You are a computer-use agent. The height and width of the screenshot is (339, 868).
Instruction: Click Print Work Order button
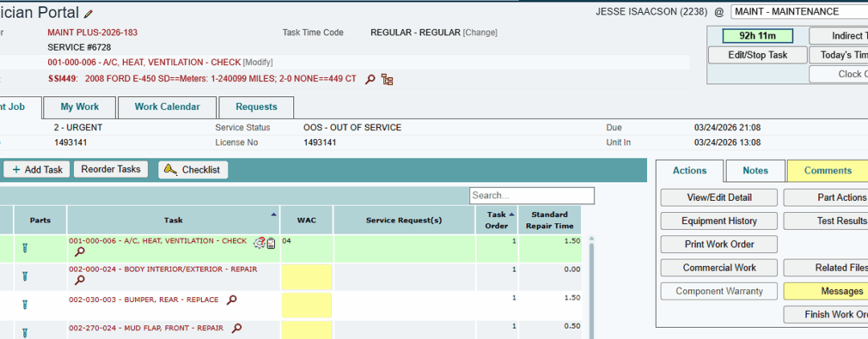pos(719,244)
